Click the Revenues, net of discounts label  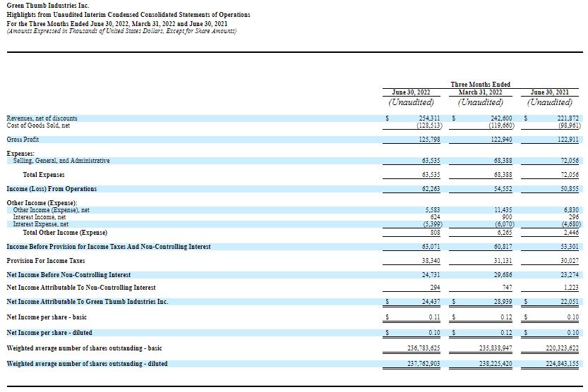click(42, 118)
